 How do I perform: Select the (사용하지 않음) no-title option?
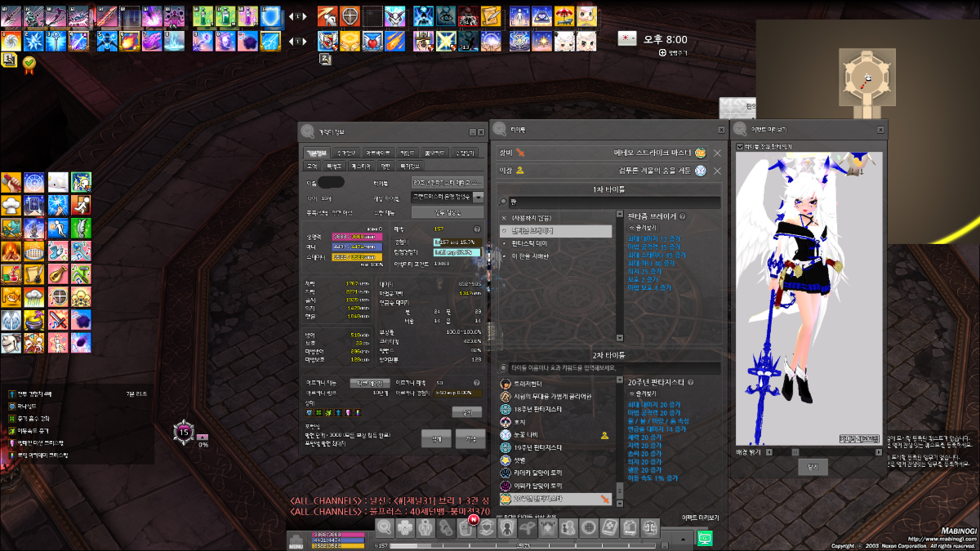[x=531, y=219]
